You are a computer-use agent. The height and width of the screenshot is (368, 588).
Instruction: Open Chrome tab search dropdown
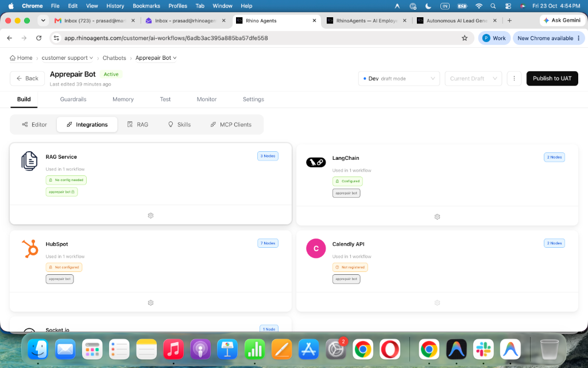(x=43, y=21)
